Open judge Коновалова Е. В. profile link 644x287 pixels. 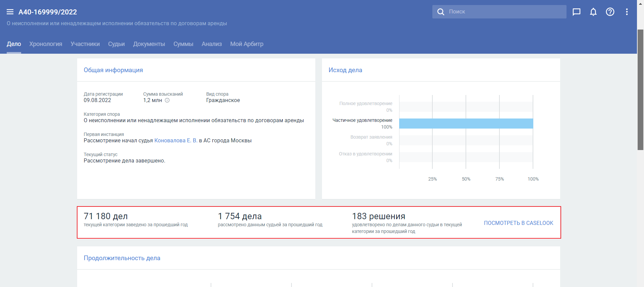click(x=176, y=141)
